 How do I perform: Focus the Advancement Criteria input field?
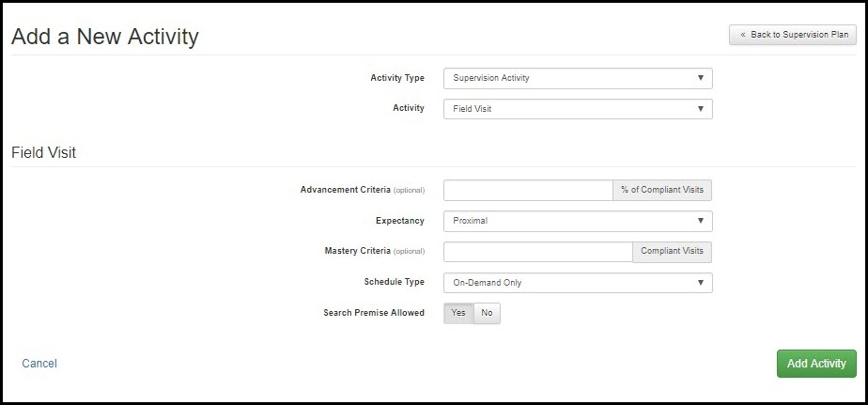point(528,190)
